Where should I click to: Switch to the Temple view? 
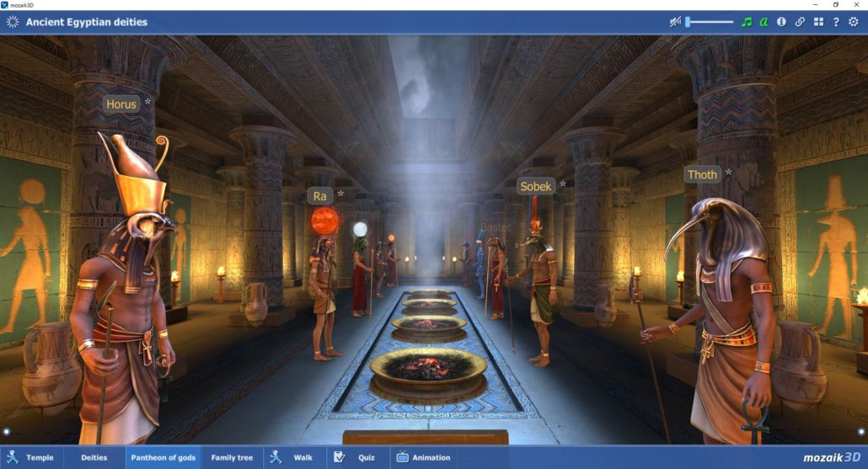pyautogui.click(x=32, y=457)
